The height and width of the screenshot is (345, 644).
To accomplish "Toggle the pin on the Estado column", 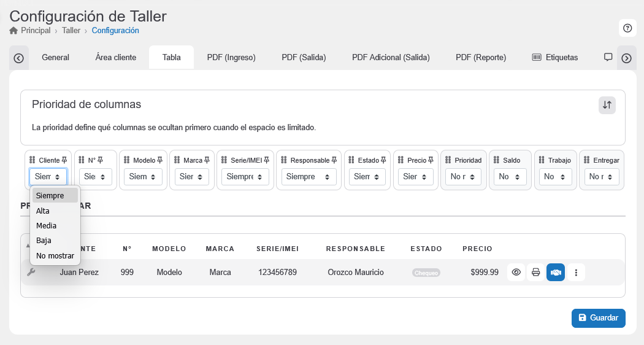I will 383,160.
